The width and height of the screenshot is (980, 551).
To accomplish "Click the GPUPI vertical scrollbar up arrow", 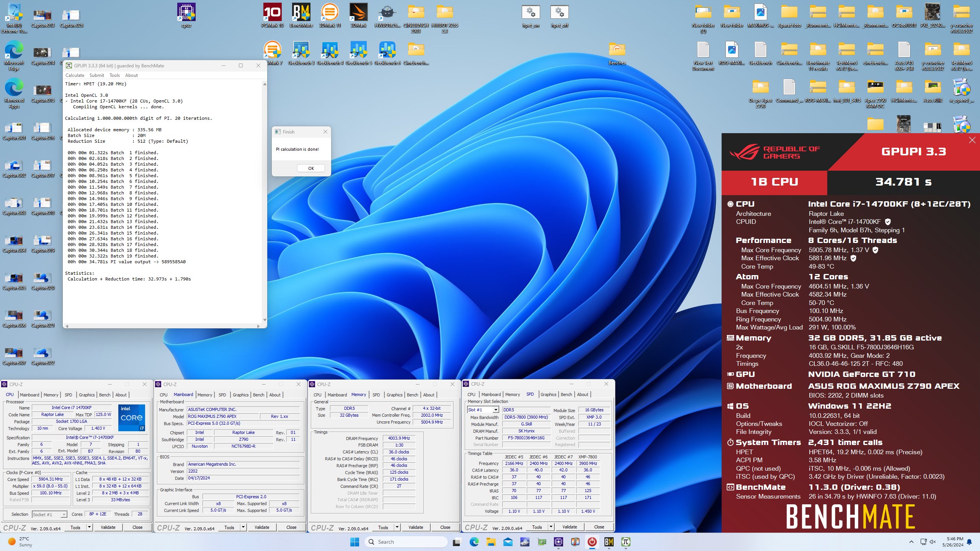I will point(265,84).
